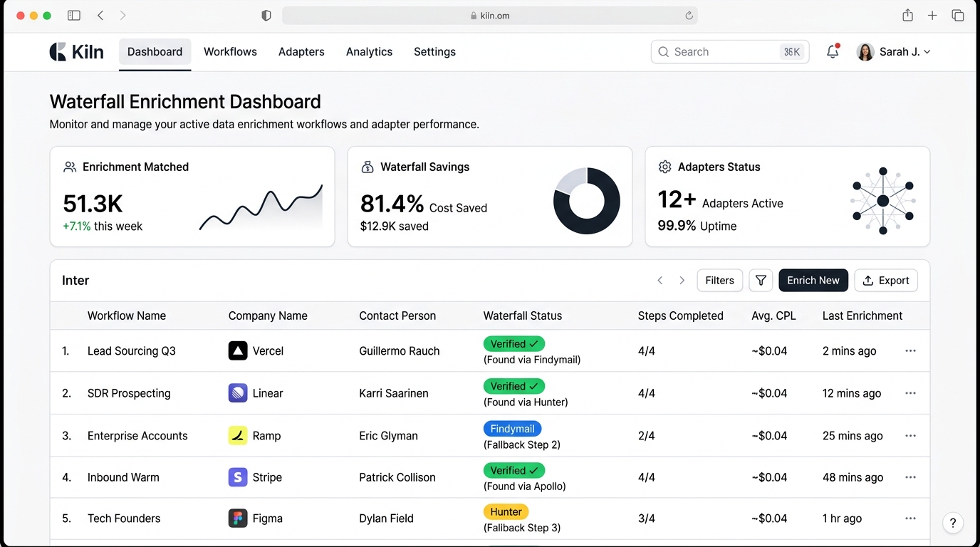The image size is (980, 547).
Task: Click the Waterfall Savings donut chart
Action: pyautogui.click(x=587, y=201)
